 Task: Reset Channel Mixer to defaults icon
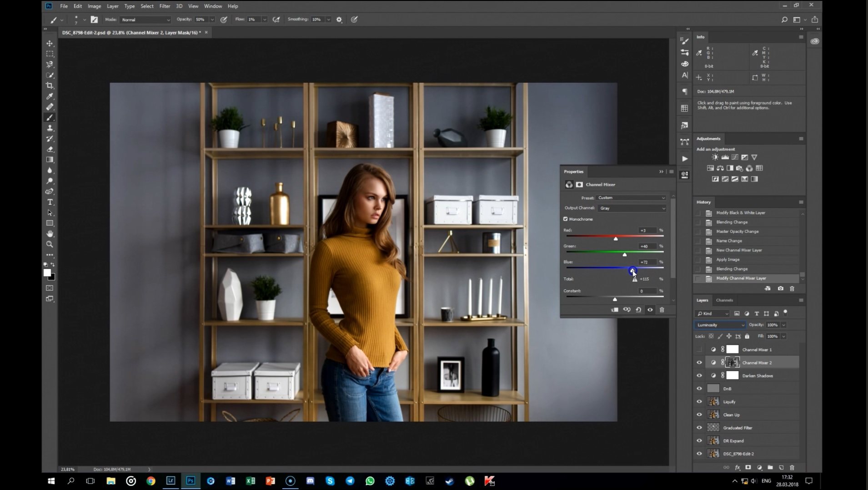point(638,310)
